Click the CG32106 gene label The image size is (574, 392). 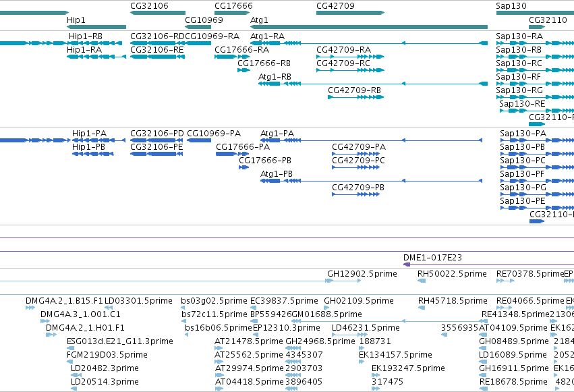pyautogui.click(x=149, y=6)
